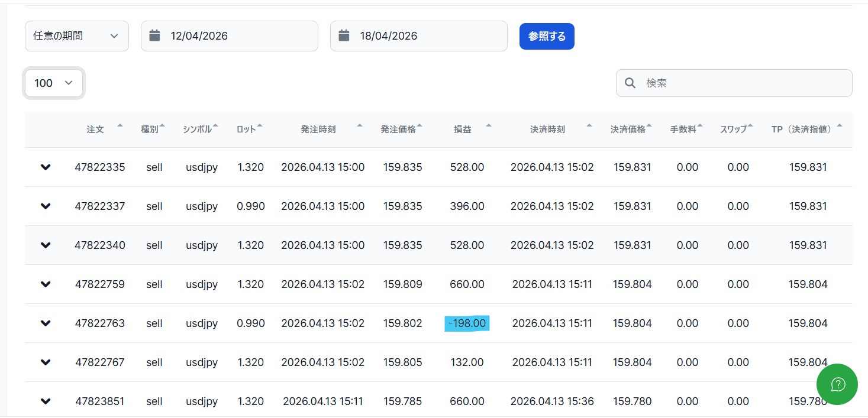Click order number 47823851
868x418 pixels.
(x=100, y=401)
